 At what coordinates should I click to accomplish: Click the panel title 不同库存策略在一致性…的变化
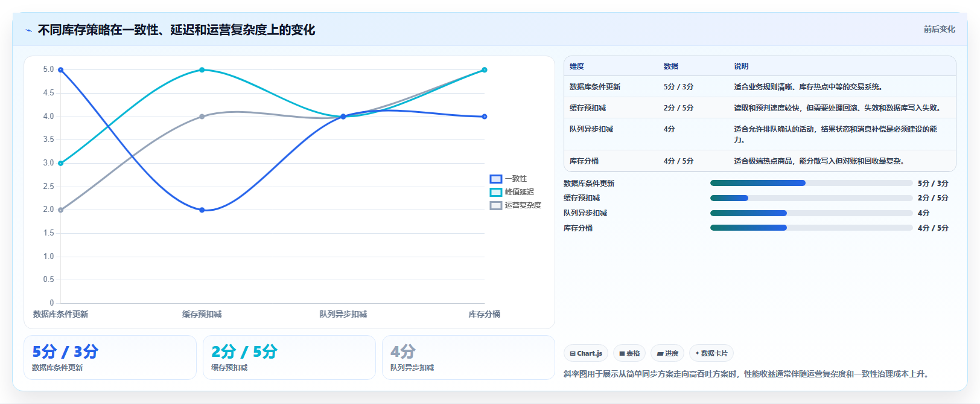pyautogui.click(x=176, y=30)
